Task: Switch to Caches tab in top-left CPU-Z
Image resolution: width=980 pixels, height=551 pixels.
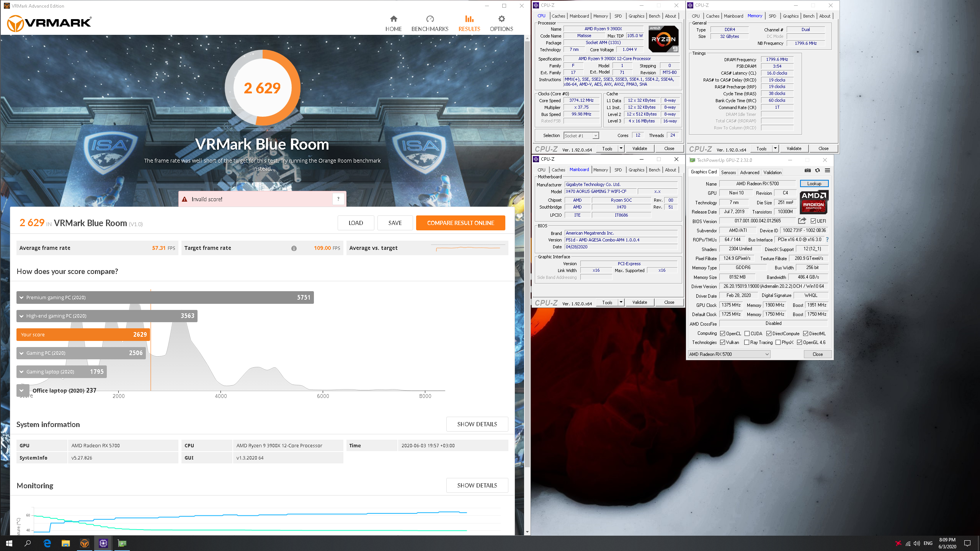Action: [x=558, y=16]
